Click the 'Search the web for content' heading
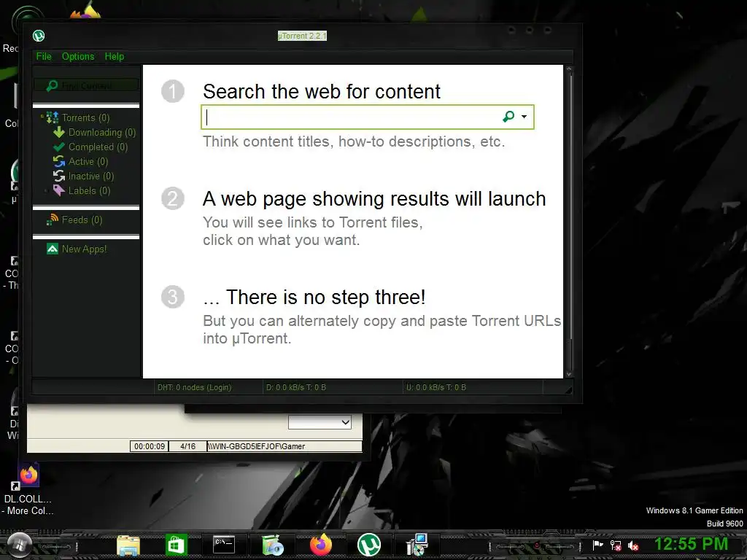 (x=322, y=91)
